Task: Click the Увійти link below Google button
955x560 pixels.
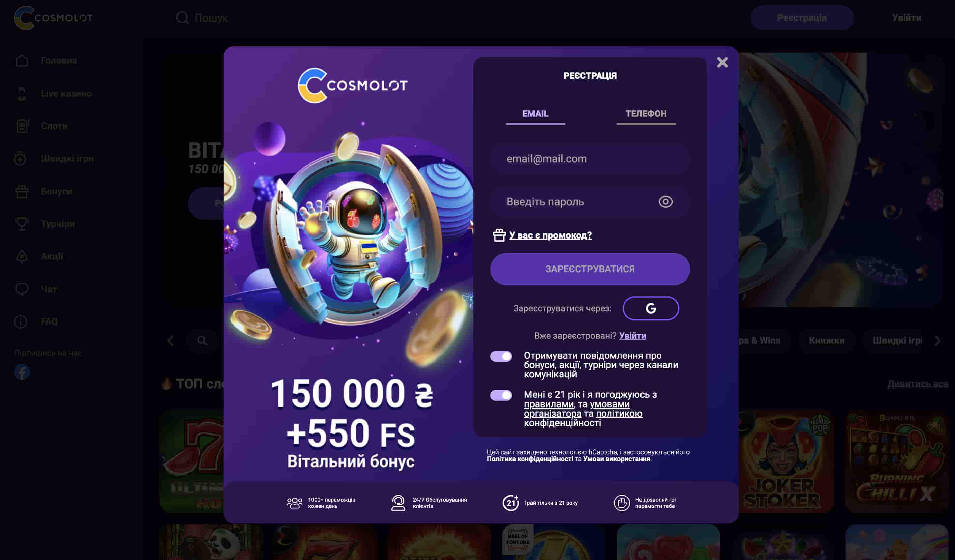Action: (632, 336)
